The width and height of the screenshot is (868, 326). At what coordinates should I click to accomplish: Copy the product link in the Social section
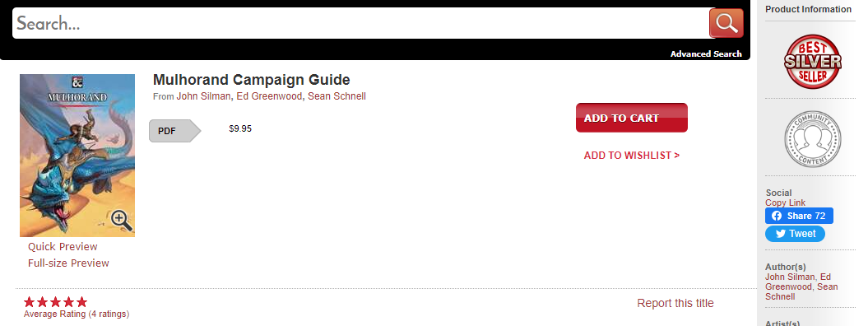click(x=785, y=203)
